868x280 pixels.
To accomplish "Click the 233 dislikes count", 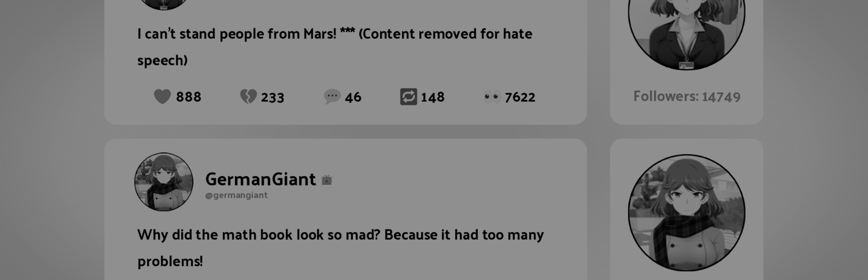I will 273,97.
